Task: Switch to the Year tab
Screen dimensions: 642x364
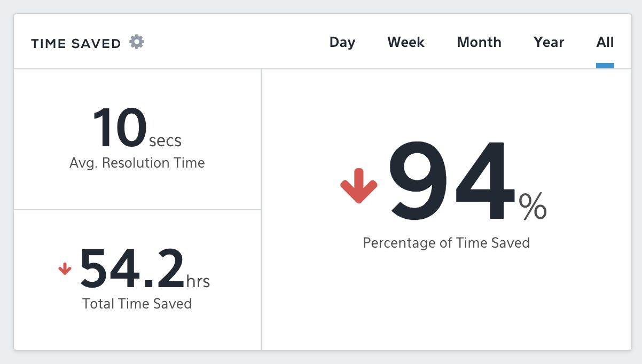Action: 549,42
